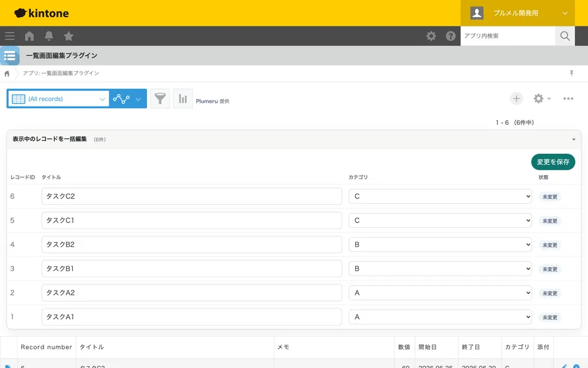Open category dropdown for タスクA1
The image size is (588, 368).
[x=440, y=317]
